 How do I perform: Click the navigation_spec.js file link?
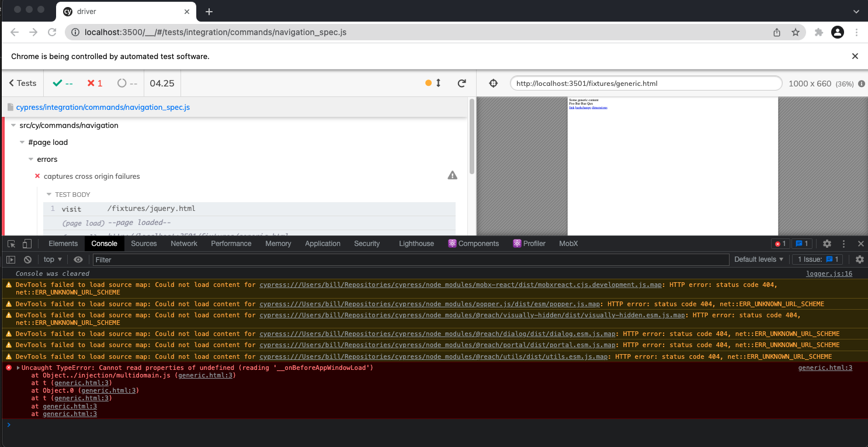coord(103,107)
